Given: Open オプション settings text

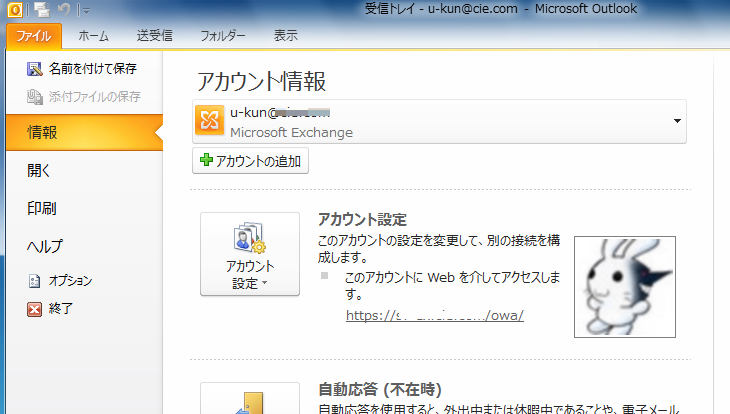Looking at the screenshot, I should pyautogui.click(x=70, y=281).
